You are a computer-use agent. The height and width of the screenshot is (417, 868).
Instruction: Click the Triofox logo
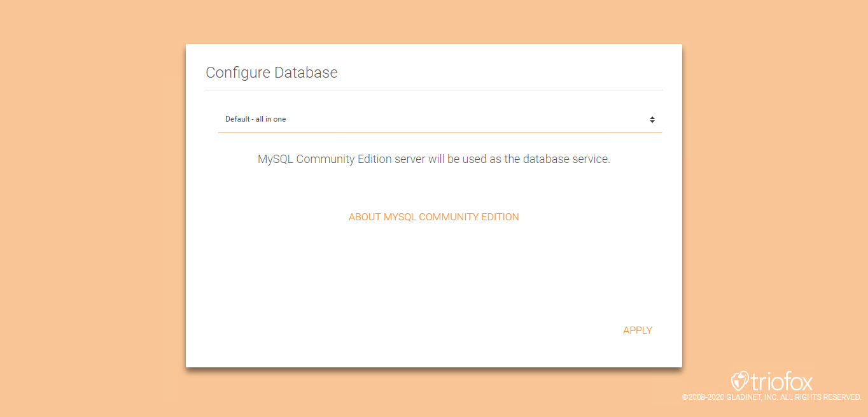click(772, 381)
